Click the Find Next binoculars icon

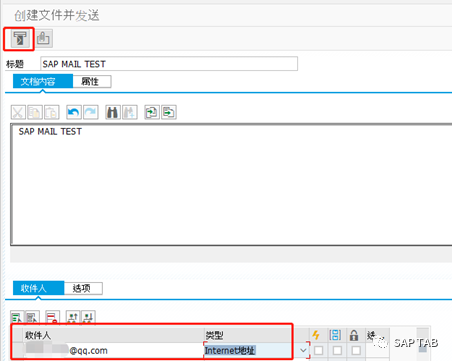coord(130,113)
